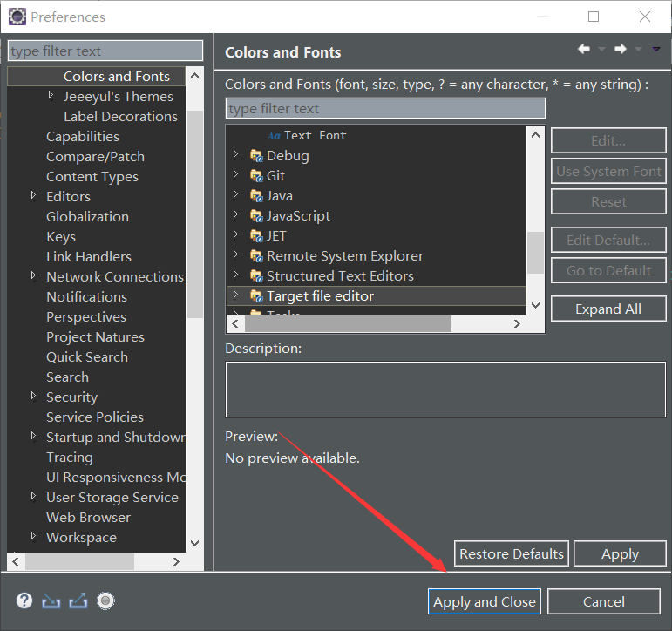Viewport: 672px width, 631px height.
Task: Click the Reset button
Action: [x=608, y=201]
